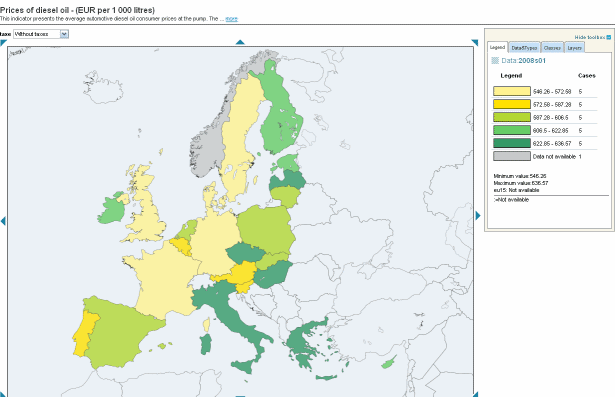Click the Hide toolbox collapse icon

[609, 37]
